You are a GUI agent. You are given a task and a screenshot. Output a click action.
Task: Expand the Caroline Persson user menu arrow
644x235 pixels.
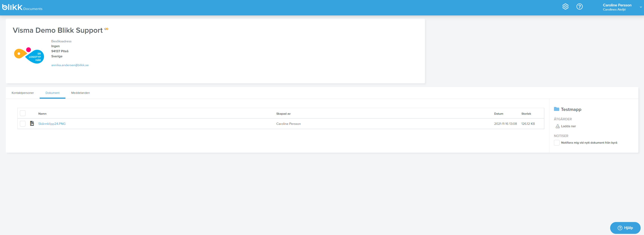pos(640,7)
